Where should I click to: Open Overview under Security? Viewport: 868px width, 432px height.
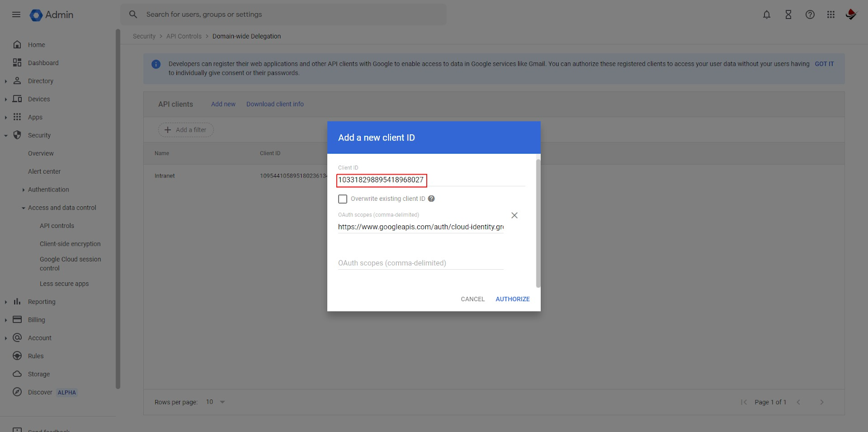click(x=41, y=154)
